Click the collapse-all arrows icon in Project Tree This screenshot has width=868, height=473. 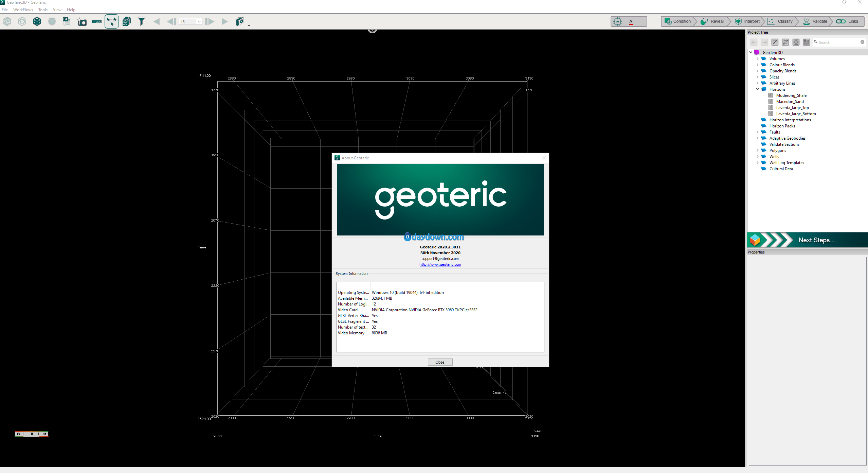(x=775, y=42)
